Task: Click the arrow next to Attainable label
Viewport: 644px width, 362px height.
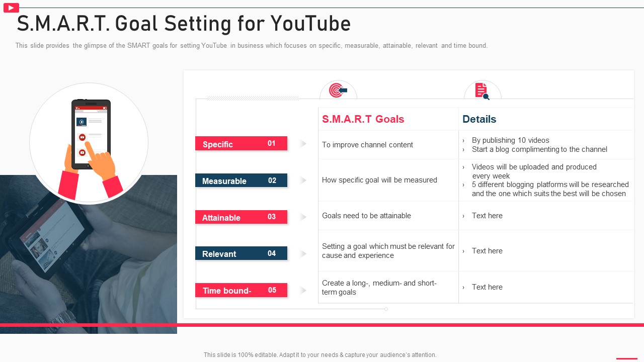Action: (x=303, y=217)
